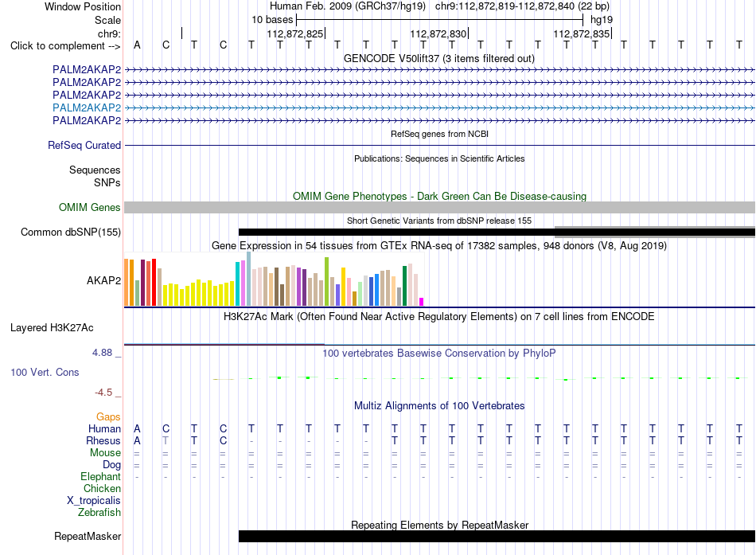Open the light-blue PALM2AKAP2 transcript label
The height and width of the screenshot is (555, 756).
87,107
